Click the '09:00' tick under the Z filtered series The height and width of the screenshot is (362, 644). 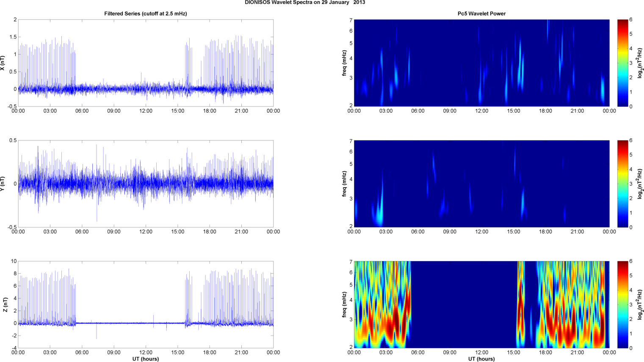click(114, 353)
